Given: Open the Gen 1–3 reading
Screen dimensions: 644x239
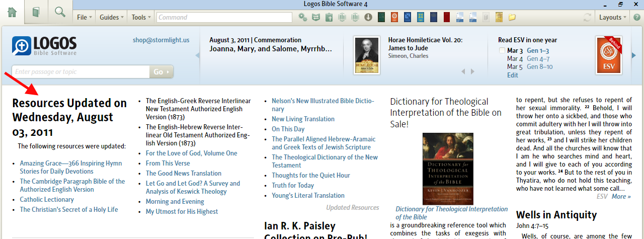Looking at the screenshot, I should point(538,51).
